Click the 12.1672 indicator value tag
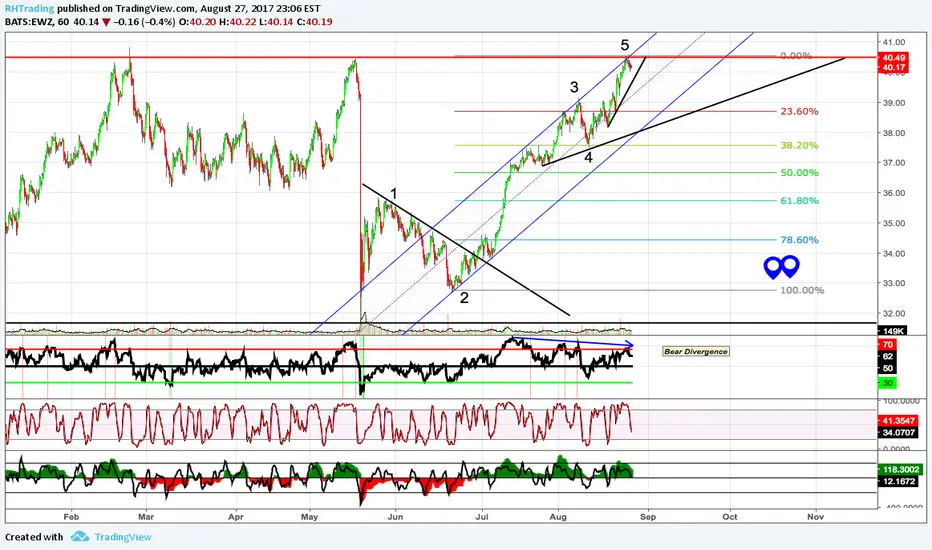This screenshot has width=932, height=550. (x=898, y=481)
